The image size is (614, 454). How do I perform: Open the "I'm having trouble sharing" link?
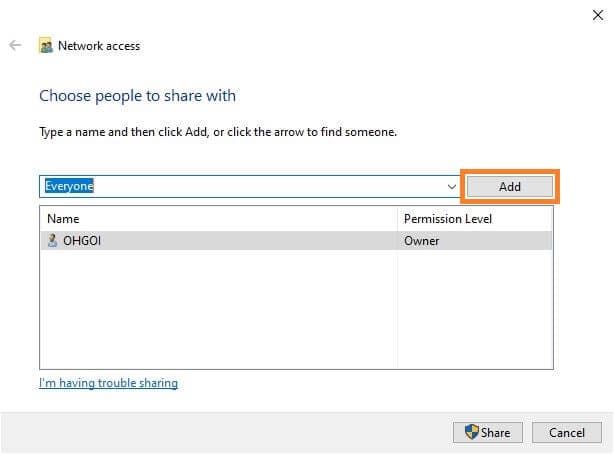pos(108,383)
